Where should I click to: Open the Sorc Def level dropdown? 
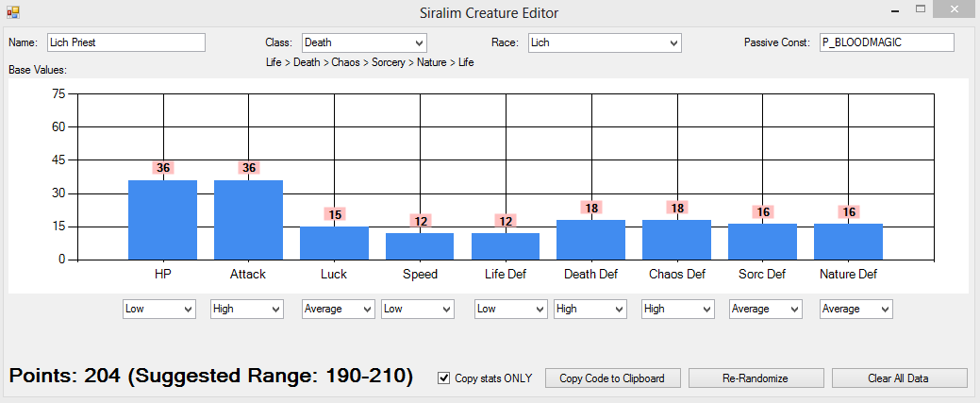pyautogui.click(x=766, y=309)
